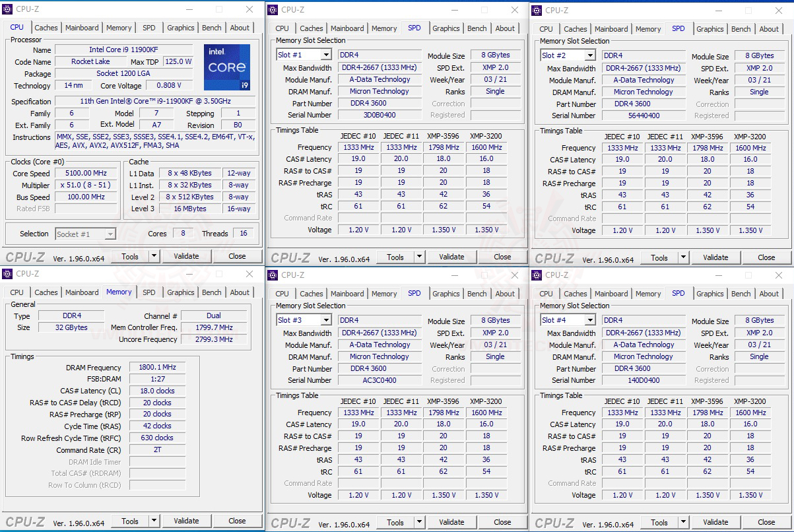Click the Close button in the Slot #2 window
This screenshot has width=794, height=532.
click(x=766, y=257)
